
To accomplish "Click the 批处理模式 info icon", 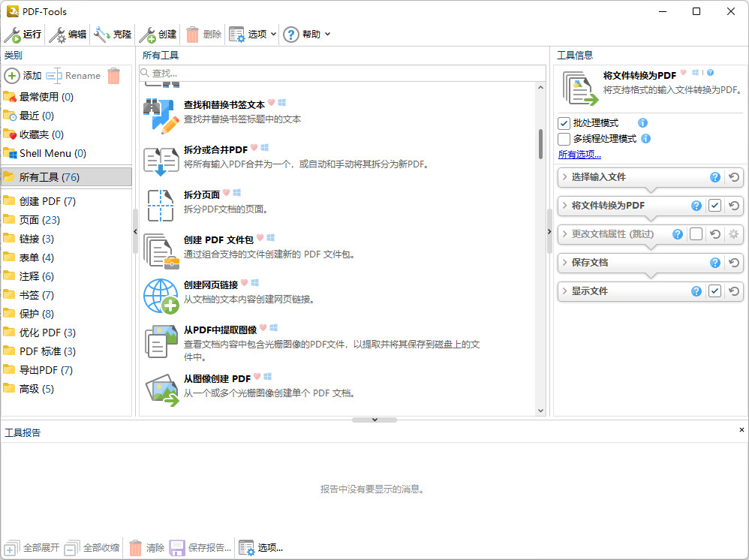I will pyautogui.click(x=643, y=123).
